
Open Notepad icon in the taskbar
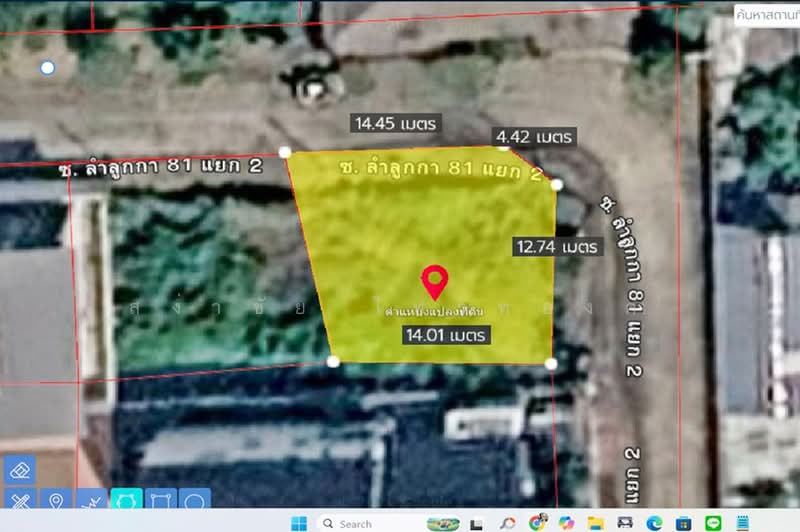pyautogui.click(x=742, y=523)
